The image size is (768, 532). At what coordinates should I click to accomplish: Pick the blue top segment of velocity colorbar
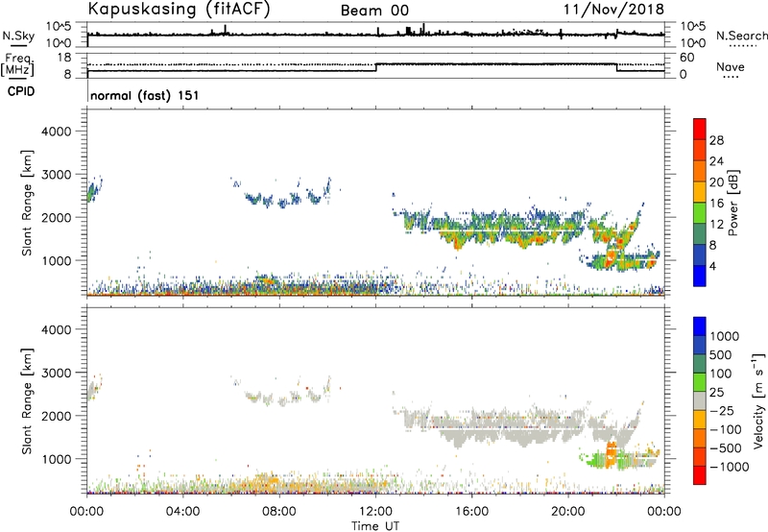pos(700,326)
